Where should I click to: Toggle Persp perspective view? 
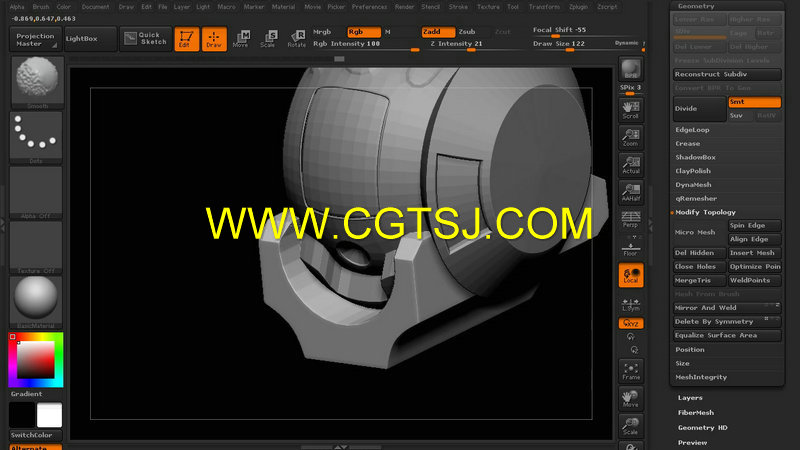(631, 220)
